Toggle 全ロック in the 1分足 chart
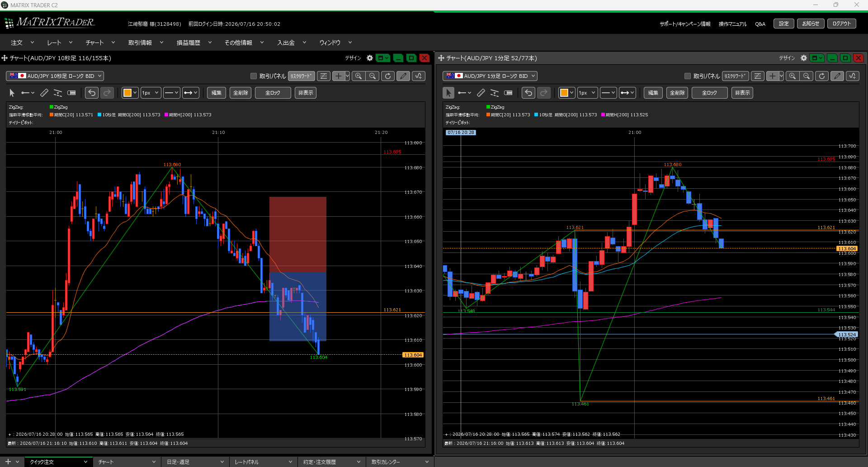Screen dimensions: 868x467 (710, 93)
